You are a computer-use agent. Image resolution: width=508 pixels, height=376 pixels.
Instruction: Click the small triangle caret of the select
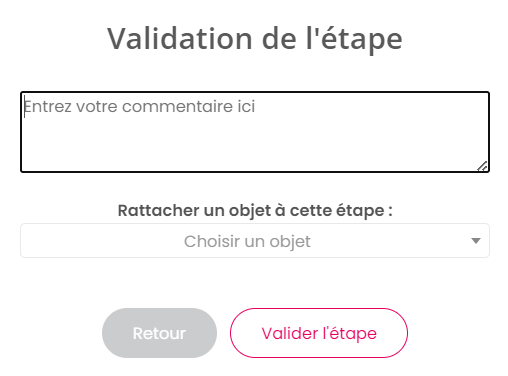click(x=476, y=241)
